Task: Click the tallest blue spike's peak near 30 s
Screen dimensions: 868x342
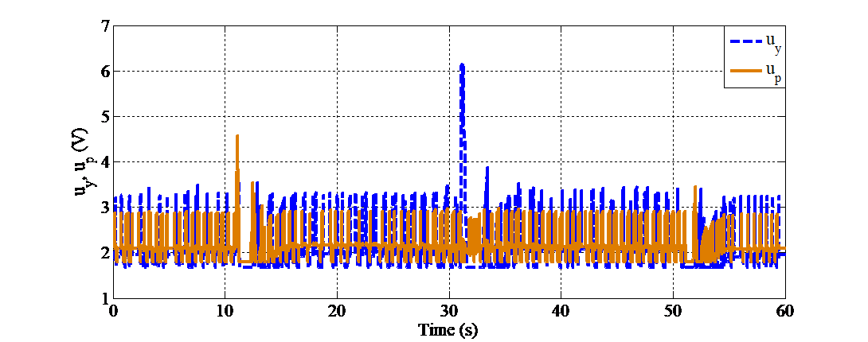Action: tap(462, 64)
